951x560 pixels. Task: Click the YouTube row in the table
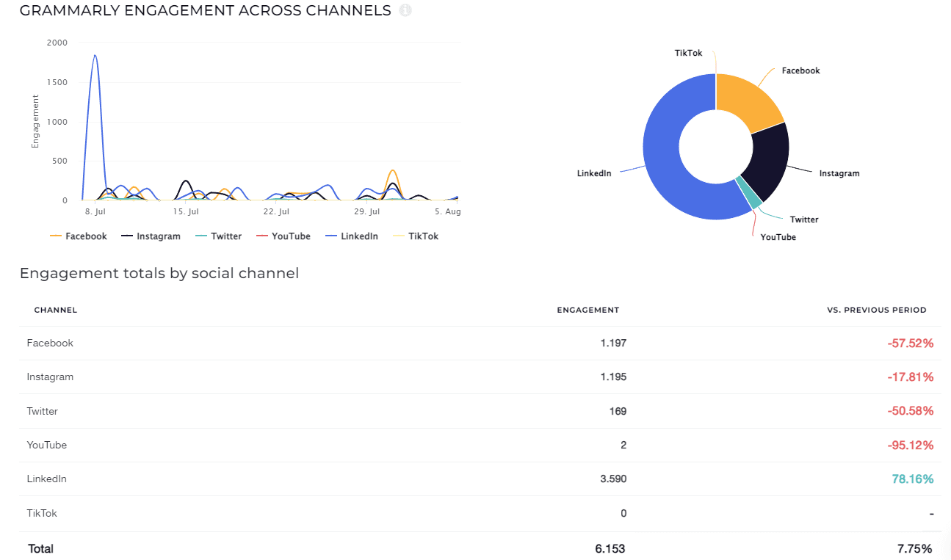(x=47, y=445)
